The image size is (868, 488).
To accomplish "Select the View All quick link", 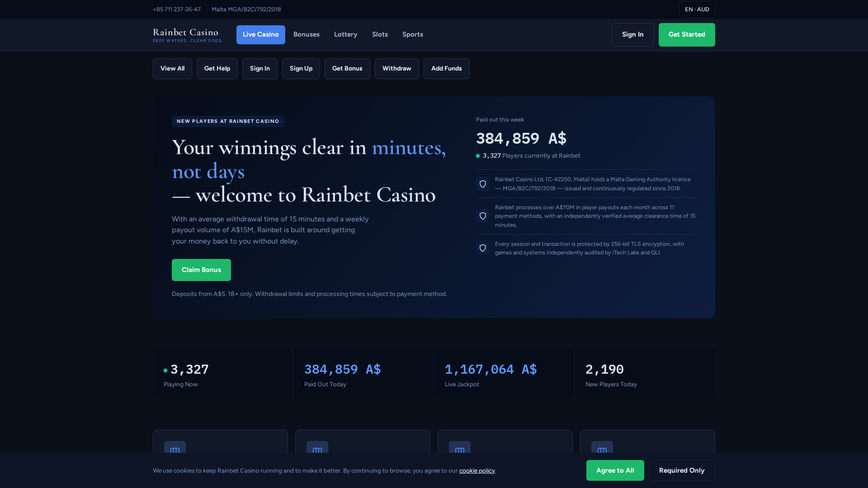I will tap(172, 69).
